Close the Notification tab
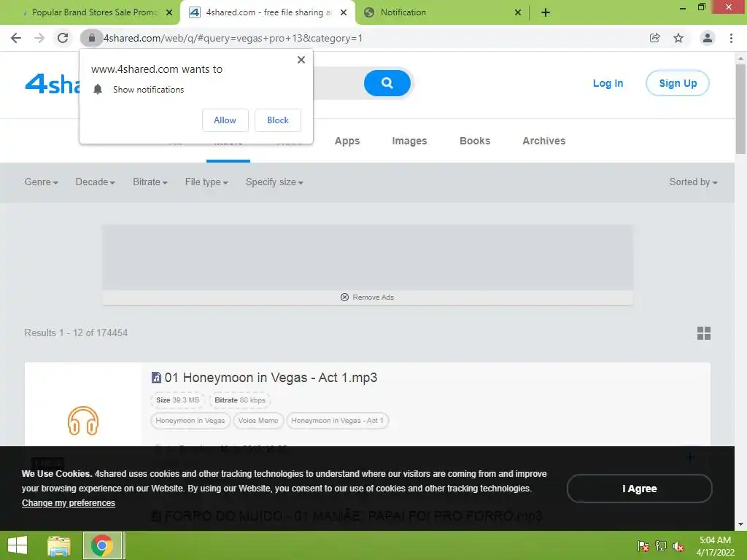Screen dimensions: 747x560 pos(518,12)
